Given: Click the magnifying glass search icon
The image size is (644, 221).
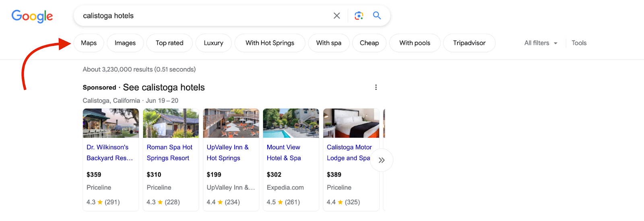Looking at the screenshot, I should point(377,16).
